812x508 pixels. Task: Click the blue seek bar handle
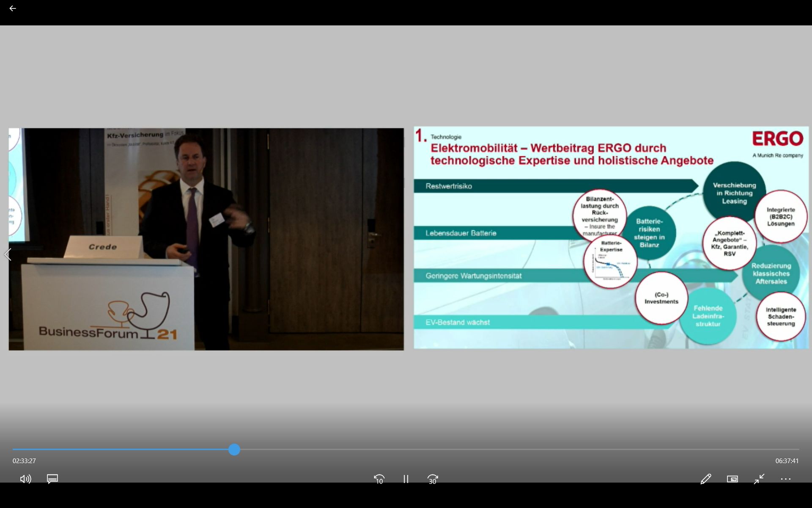pos(234,450)
